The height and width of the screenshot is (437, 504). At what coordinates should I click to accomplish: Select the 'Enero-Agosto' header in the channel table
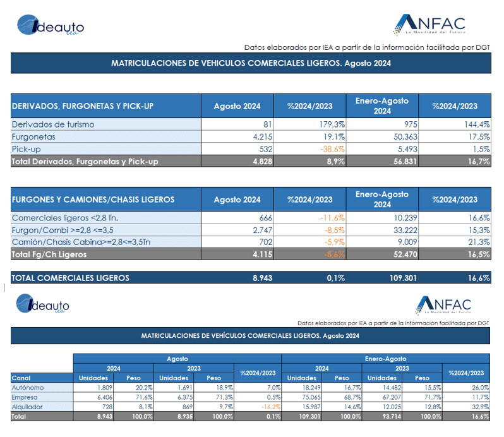click(x=385, y=359)
